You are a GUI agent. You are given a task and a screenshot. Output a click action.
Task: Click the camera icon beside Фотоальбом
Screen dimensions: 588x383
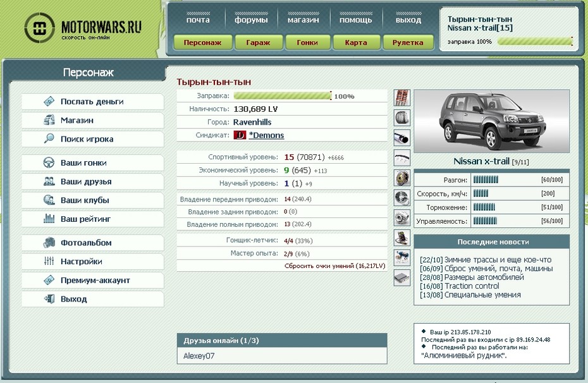[x=49, y=243]
